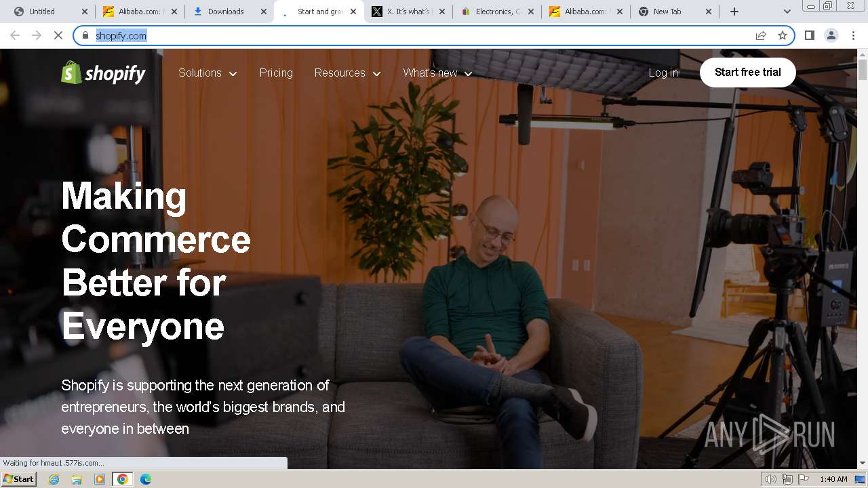Expand the Solutions menu
Viewport: 868px width, 488px height.
point(208,73)
